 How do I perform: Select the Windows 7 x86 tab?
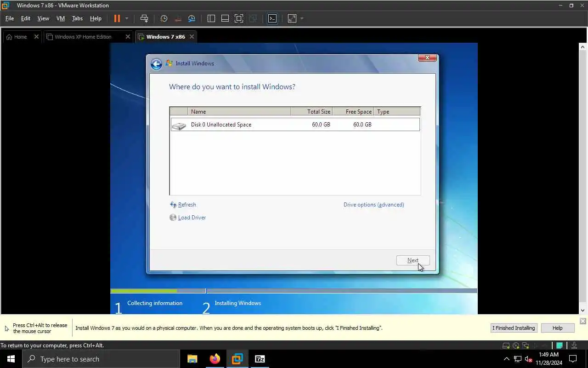click(166, 37)
